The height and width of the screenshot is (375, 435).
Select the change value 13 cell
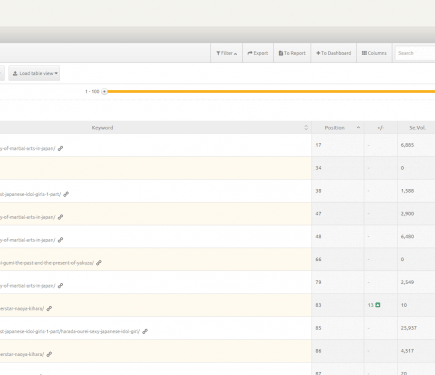pos(381,305)
